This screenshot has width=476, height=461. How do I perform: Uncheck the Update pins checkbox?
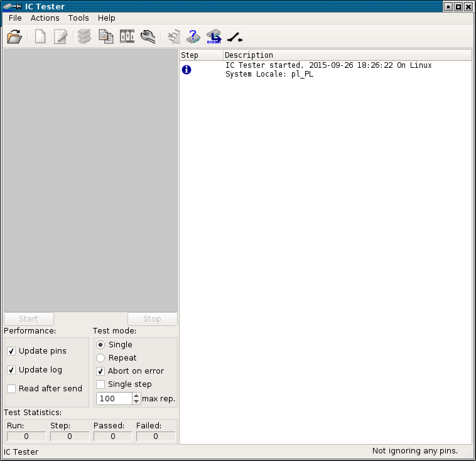click(x=11, y=351)
